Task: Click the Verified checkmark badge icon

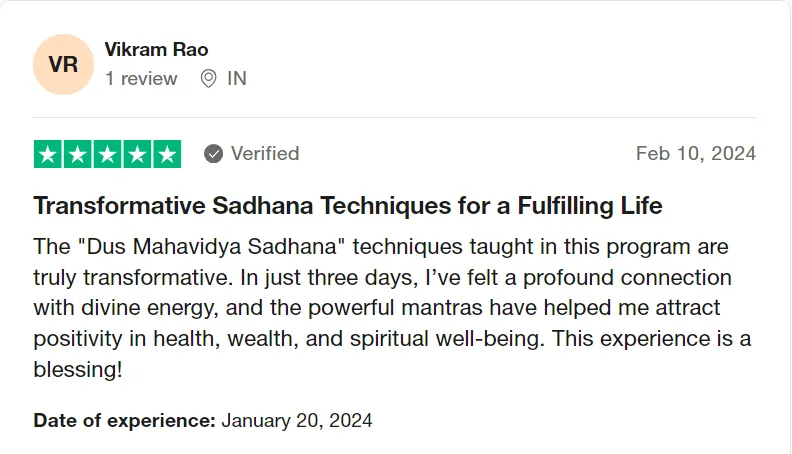Action: click(x=213, y=154)
